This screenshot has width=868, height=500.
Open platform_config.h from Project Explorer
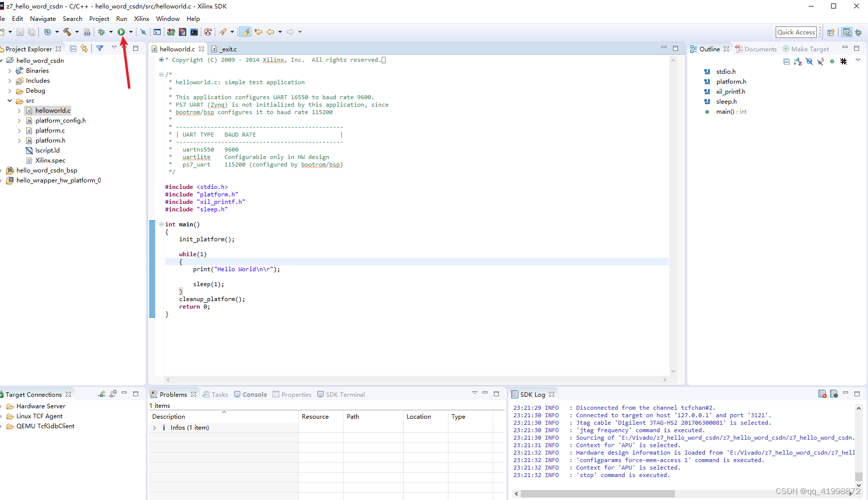click(60, 120)
